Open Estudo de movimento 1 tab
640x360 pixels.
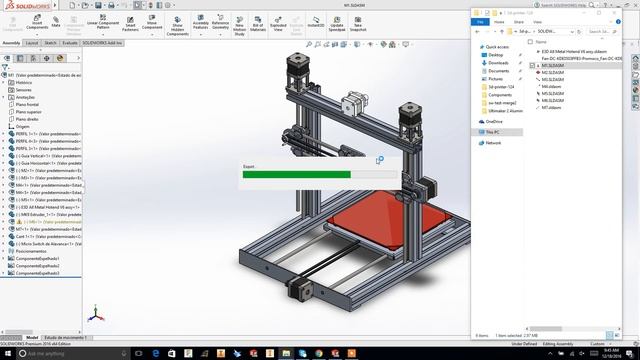pos(65,338)
